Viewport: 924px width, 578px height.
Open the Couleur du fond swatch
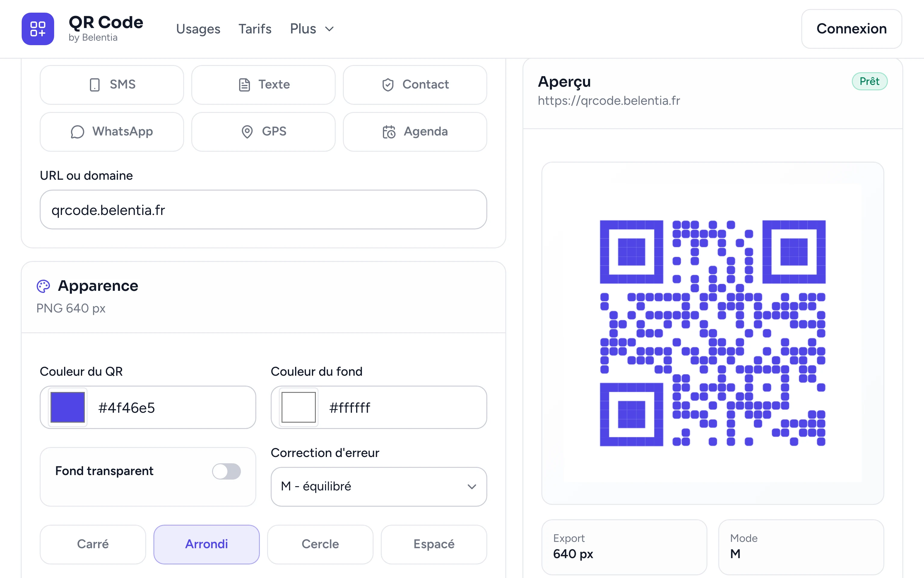[x=299, y=407]
